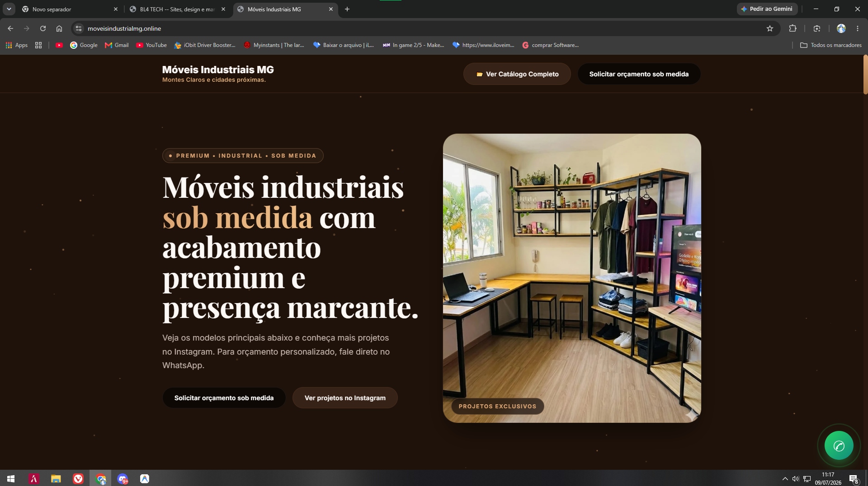Open the tab groups grid icon
Screen dimensions: 868x486
click(x=38, y=45)
